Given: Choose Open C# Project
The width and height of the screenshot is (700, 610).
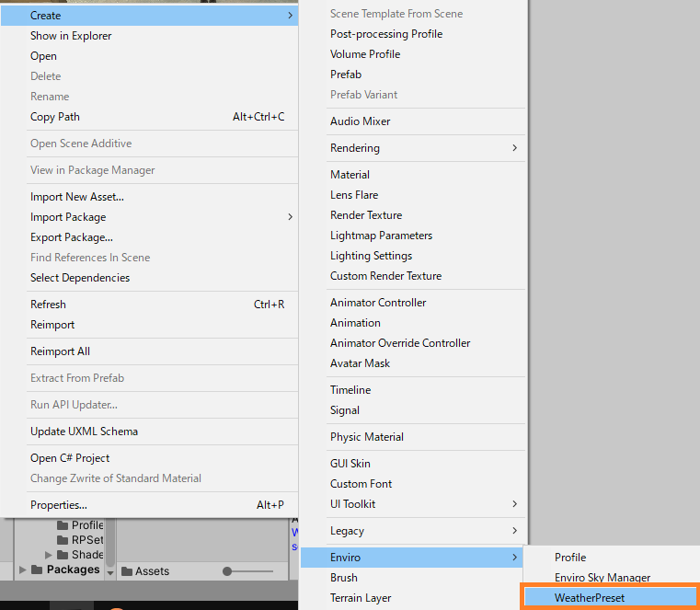Looking at the screenshot, I should (x=149, y=458).
